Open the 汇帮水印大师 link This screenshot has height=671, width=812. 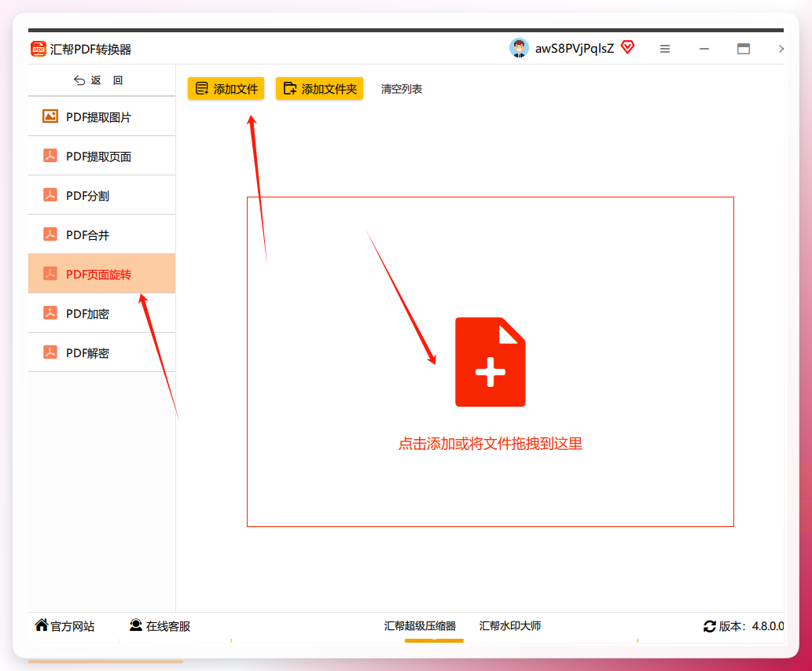510,626
